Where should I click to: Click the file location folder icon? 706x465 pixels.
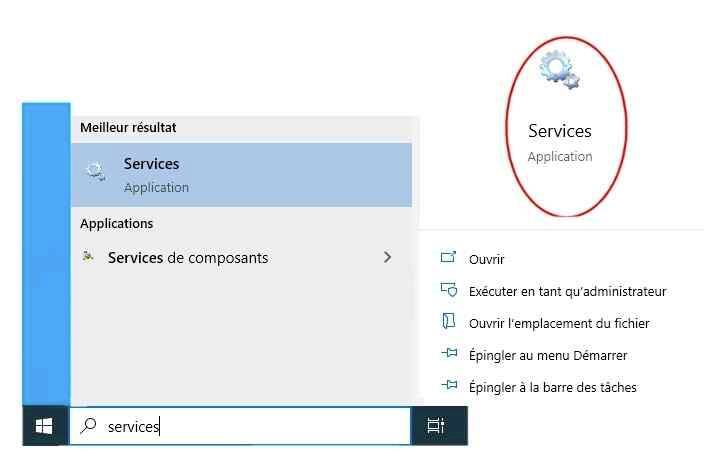448,321
